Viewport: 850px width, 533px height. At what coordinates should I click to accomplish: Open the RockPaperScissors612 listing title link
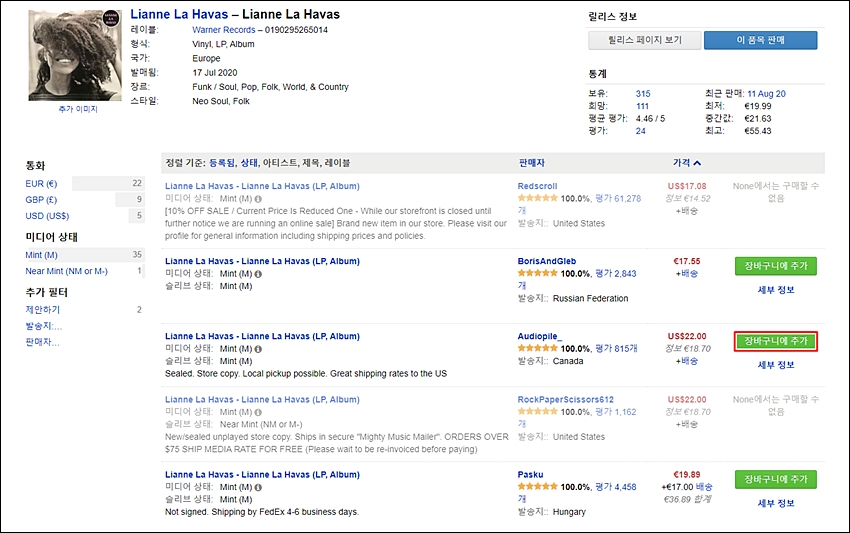tap(262, 400)
